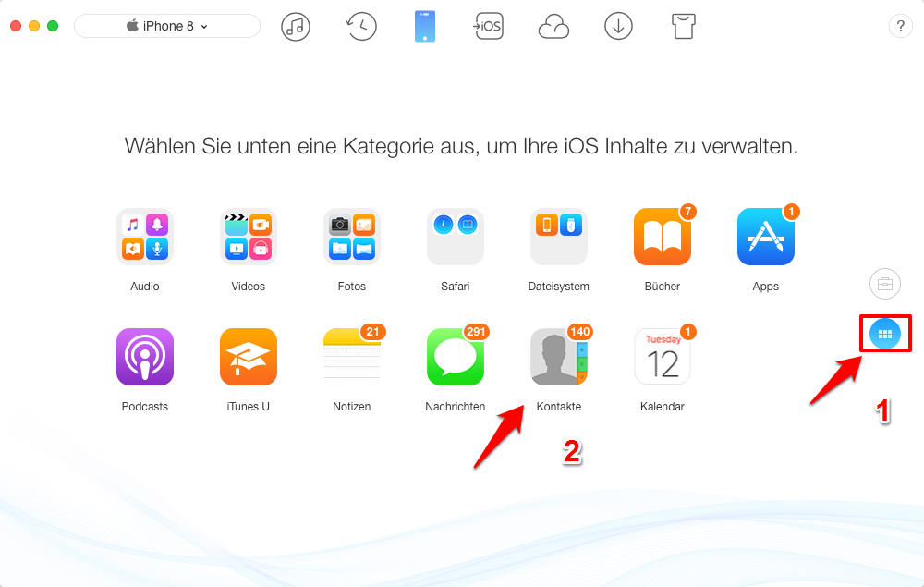The image size is (924, 587).
Task: Click the Nachrichten label
Action: (456, 407)
